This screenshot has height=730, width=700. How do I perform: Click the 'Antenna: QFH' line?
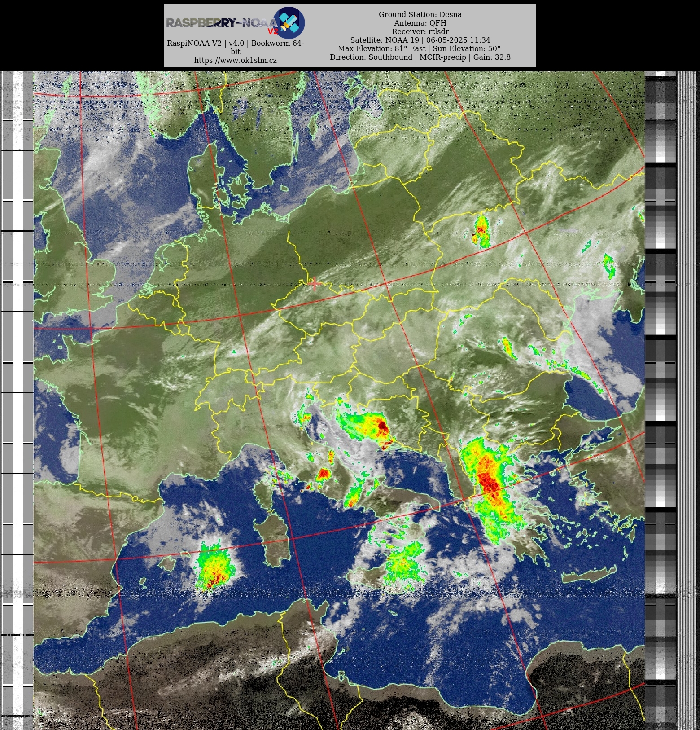pos(420,23)
